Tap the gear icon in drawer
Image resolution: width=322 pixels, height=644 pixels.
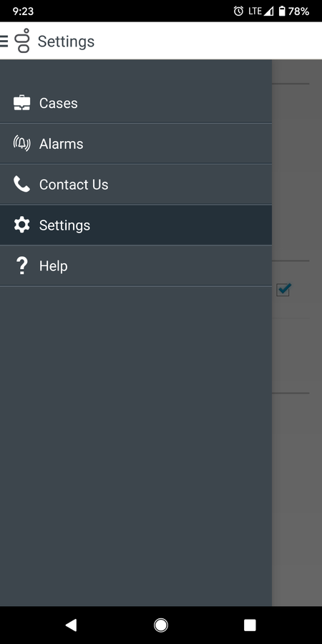(x=21, y=225)
